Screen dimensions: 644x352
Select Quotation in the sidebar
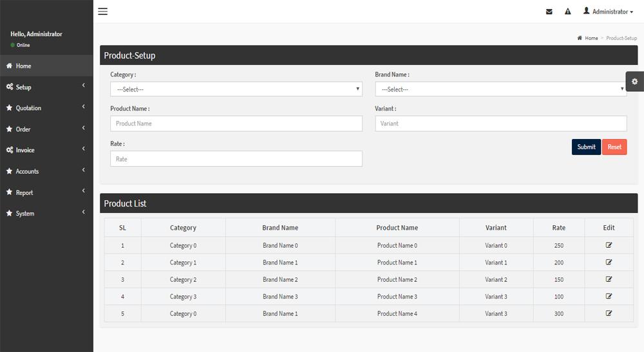46,108
